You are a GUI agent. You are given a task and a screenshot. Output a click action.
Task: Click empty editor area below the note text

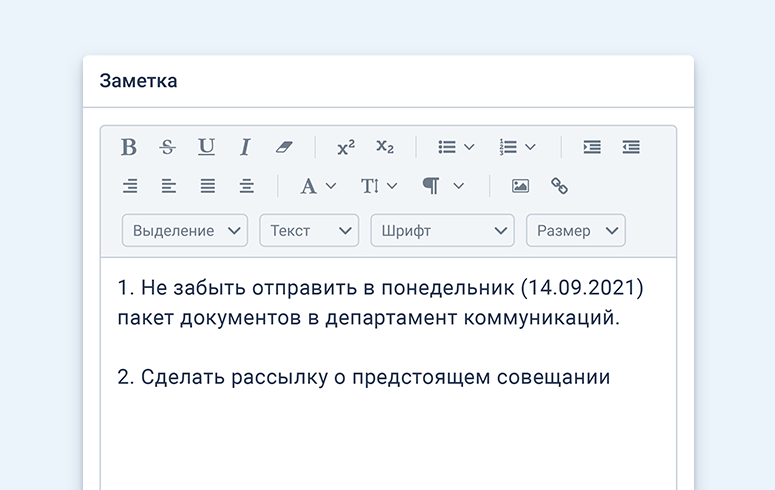(388, 440)
